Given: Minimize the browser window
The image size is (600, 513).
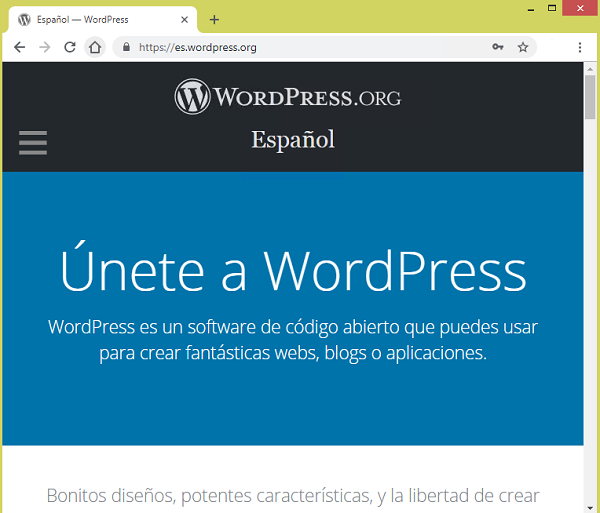Looking at the screenshot, I should pos(523,8).
